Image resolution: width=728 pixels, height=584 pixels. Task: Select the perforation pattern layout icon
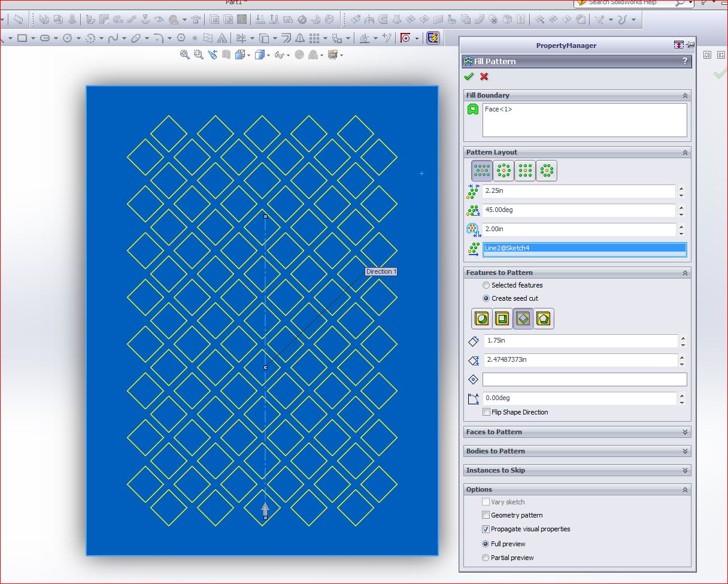coord(482,171)
